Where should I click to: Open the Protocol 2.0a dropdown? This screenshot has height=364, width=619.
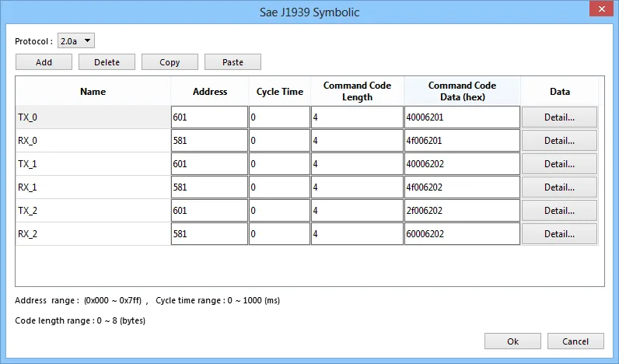(75, 40)
